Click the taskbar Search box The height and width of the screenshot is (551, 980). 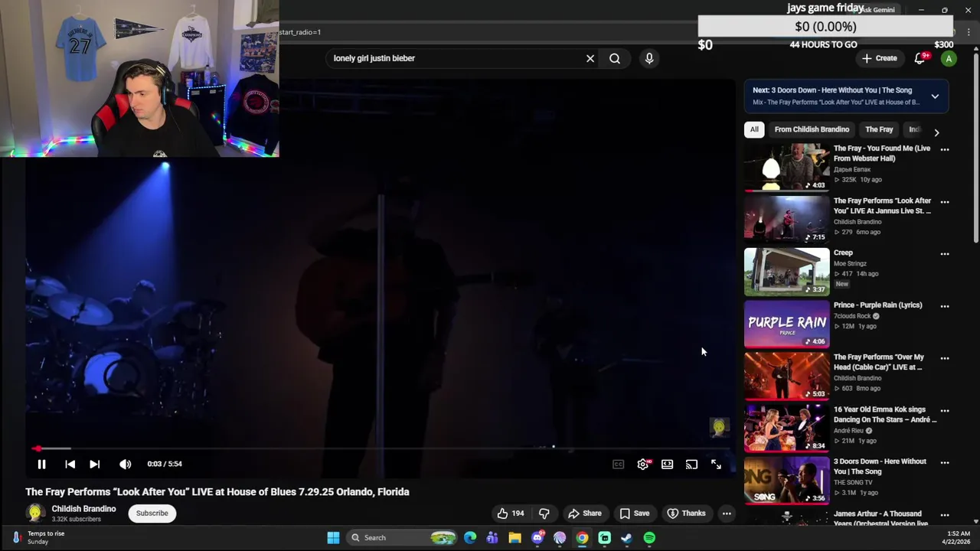coord(402,538)
